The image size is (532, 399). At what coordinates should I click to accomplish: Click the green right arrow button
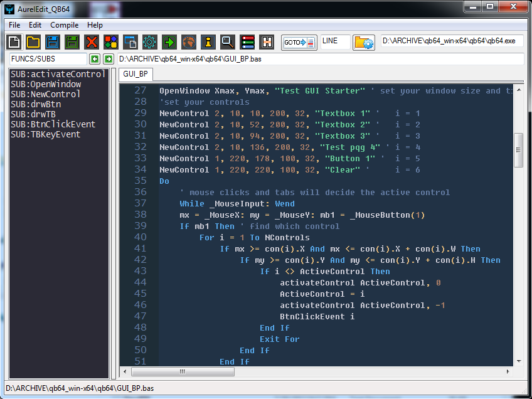[x=109, y=59]
